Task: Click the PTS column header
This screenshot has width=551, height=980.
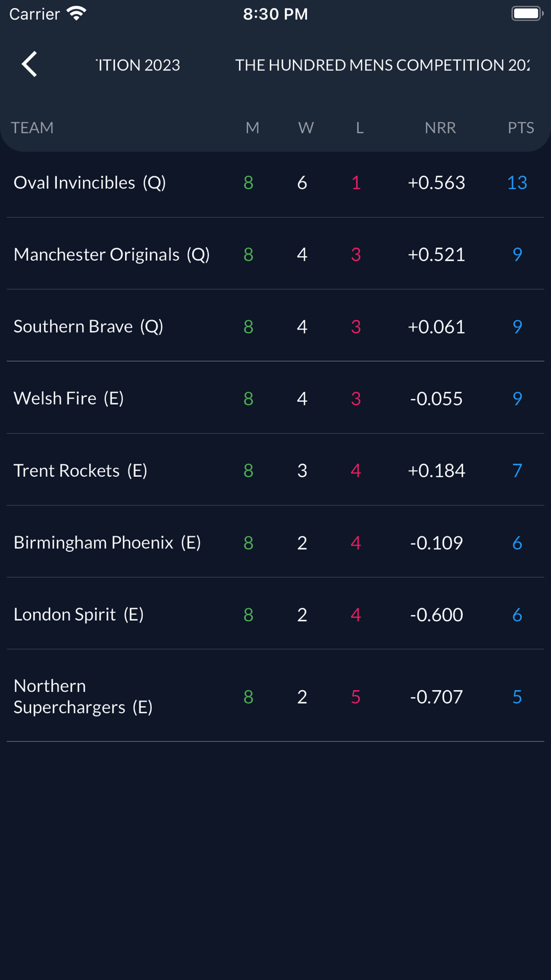Action: (x=520, y=128)
